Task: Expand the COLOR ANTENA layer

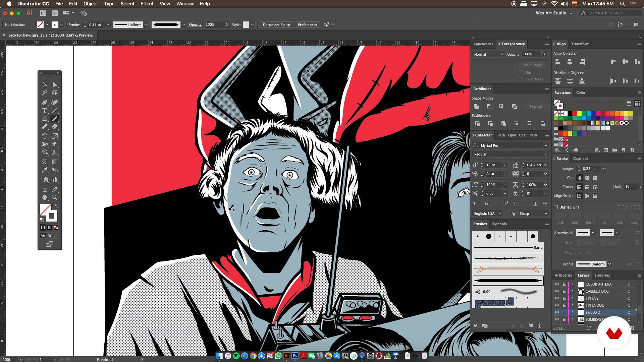Action: point(573,284)
